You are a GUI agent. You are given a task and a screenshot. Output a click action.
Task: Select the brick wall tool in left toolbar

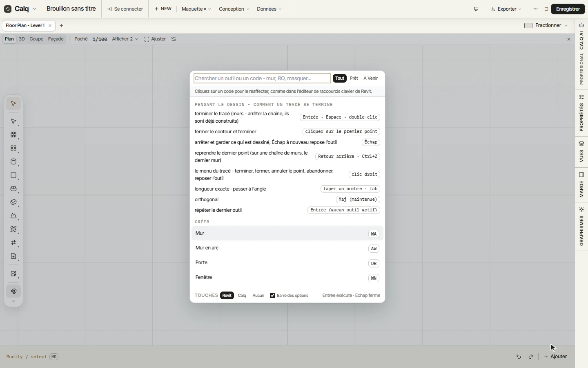[x=13, y=135]
